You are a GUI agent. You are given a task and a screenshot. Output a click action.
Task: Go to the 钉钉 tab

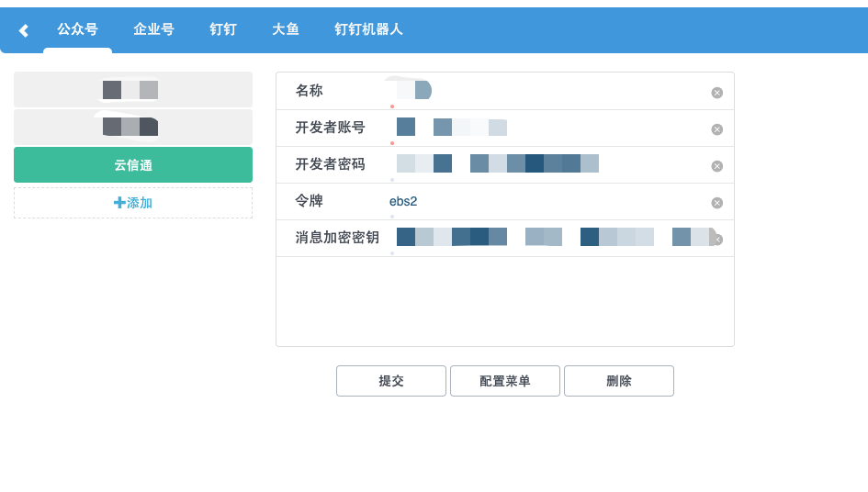(223, 29)
